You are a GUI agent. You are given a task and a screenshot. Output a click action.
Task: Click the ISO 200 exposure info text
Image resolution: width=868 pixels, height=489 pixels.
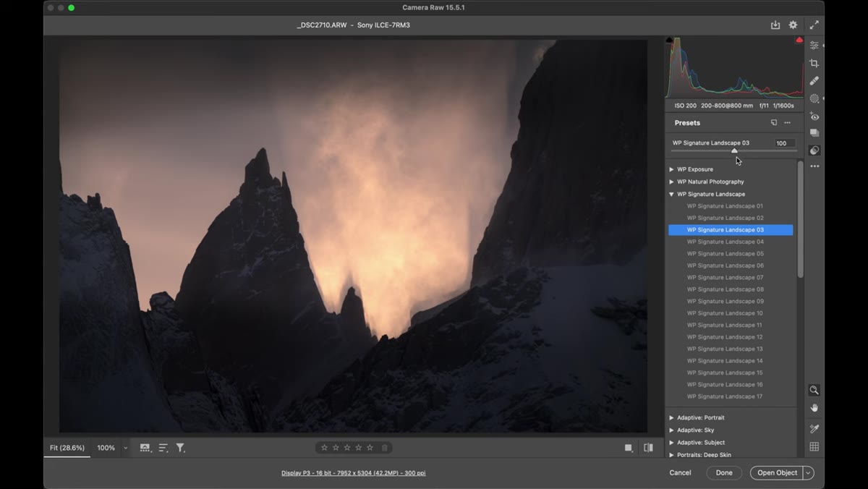click(x=686, y=106)
